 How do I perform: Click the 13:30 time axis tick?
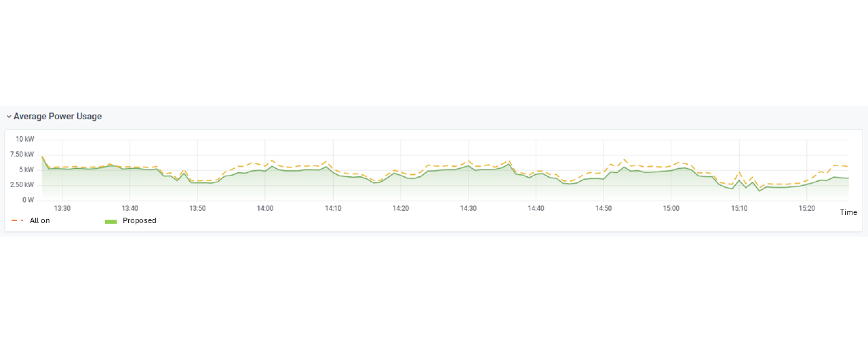pos(62,208)
